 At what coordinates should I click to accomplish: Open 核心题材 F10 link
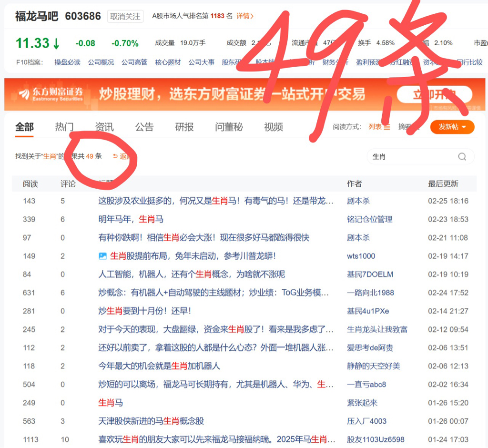pos(168,62)
